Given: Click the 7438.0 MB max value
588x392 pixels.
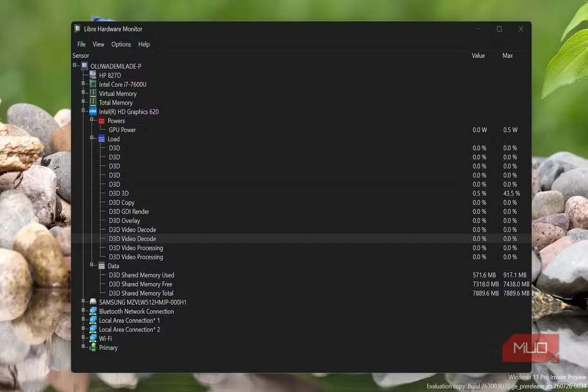Looking at the screenshot, I should coord(516,284).
